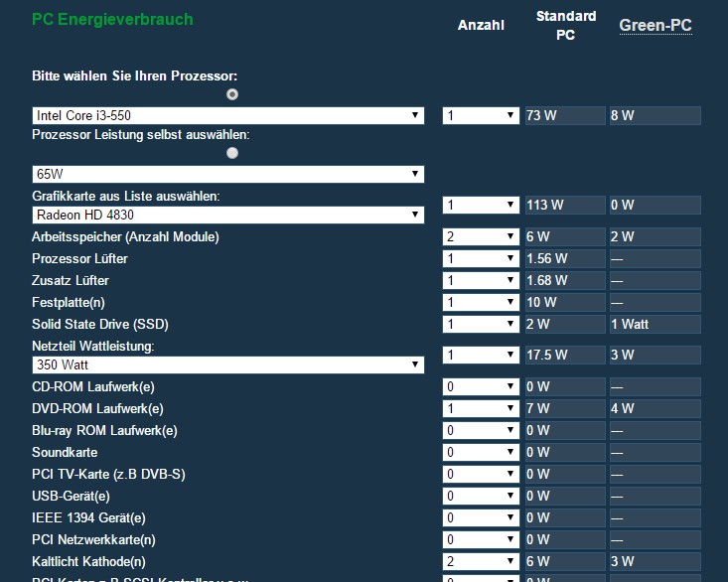Open the Intel Core i3-550 processor dropdown

coord(227,115)
